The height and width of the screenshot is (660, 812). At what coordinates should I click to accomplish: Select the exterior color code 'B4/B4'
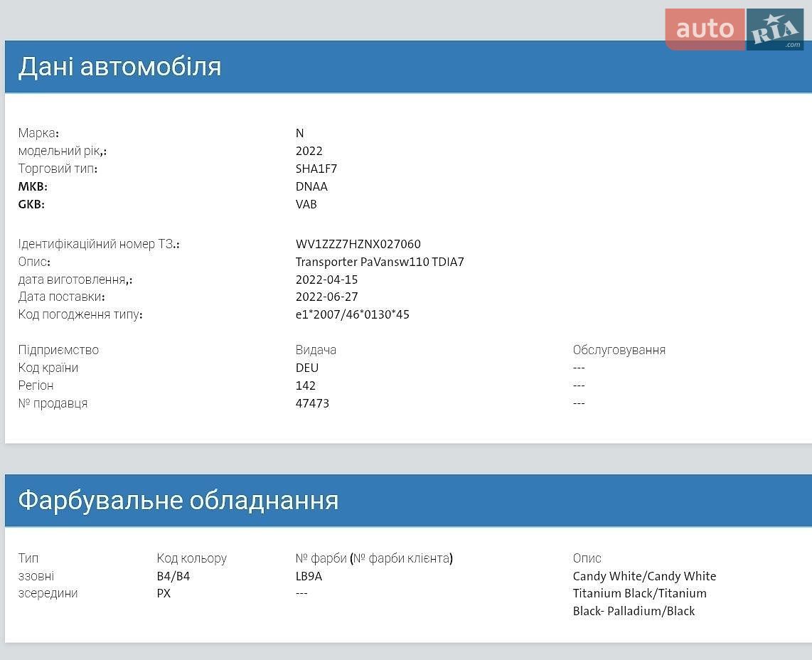(173, 576)
